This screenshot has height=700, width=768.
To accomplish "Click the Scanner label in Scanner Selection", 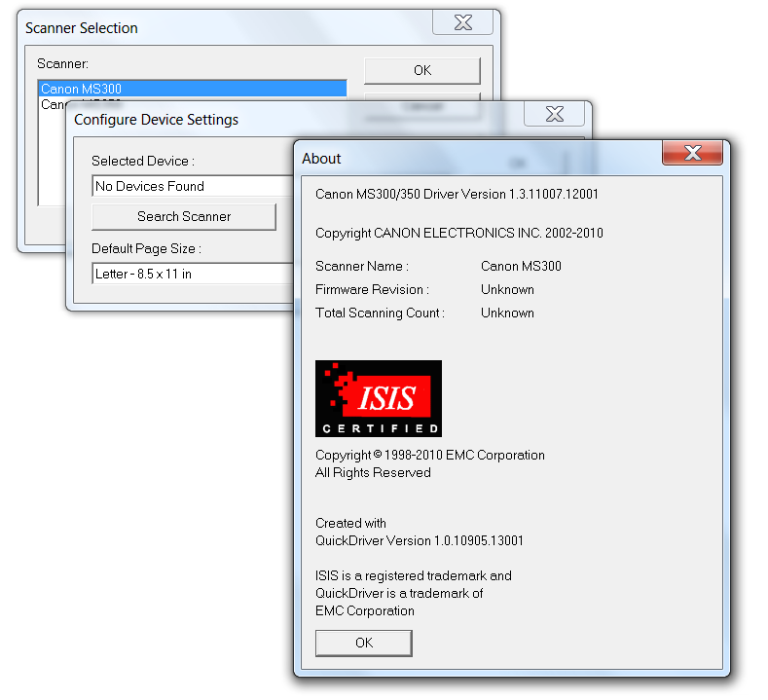I will 62,64.
